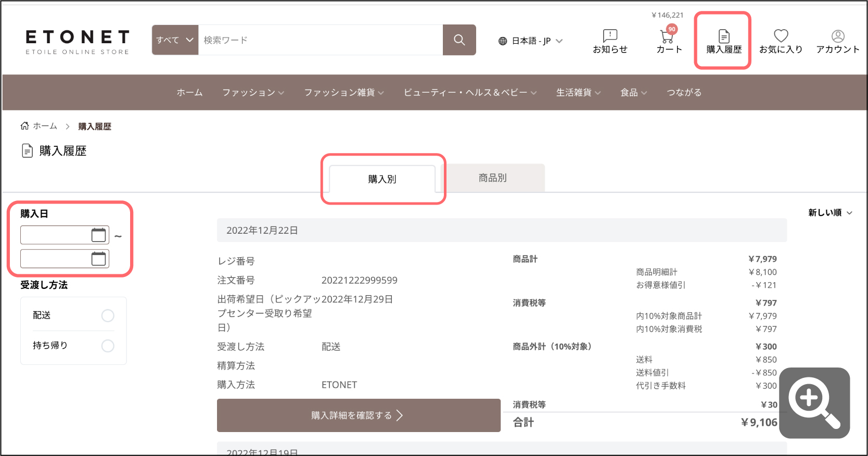Screen dimensions: 868x456
Task: Open calendar picker for end purchase date
Action: 98,258
